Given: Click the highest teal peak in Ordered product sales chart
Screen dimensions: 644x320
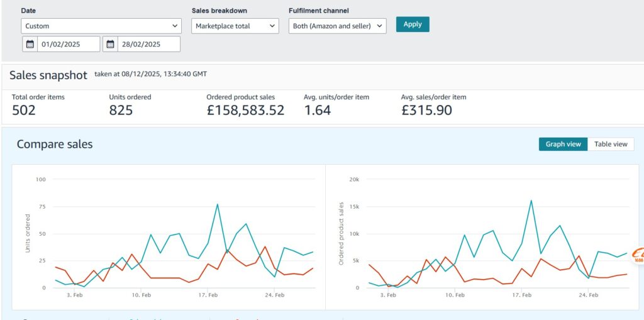Looking at the screenshot, I should (x=531, y=201).
